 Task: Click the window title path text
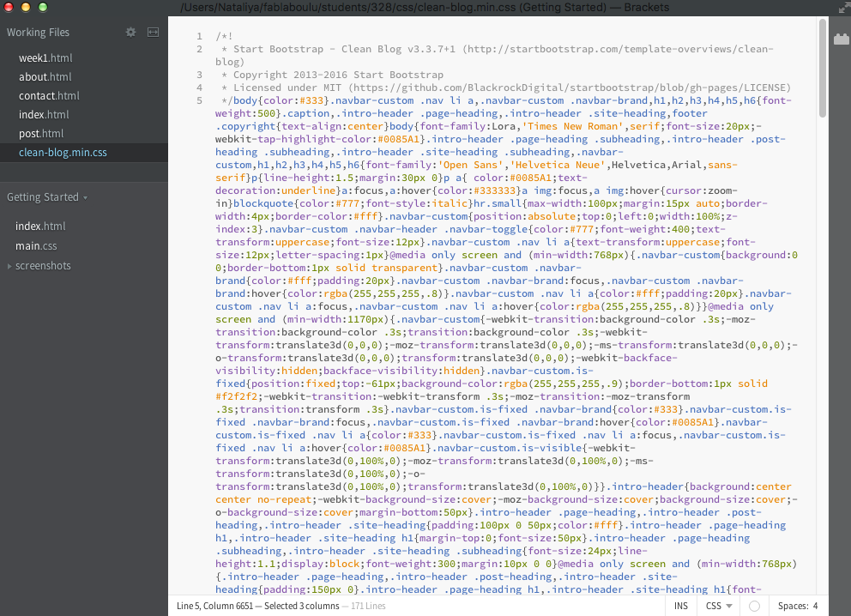[x=425, y=8]
